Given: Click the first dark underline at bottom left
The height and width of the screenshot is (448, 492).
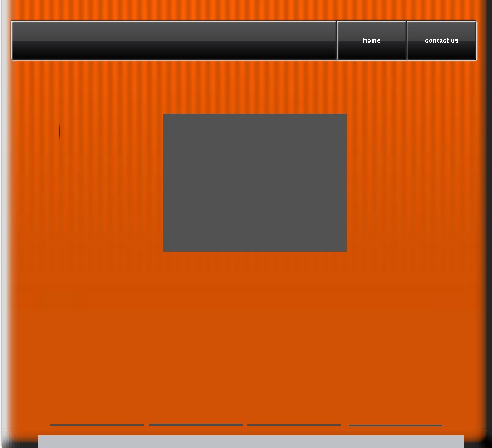Looking at the screenshot, I should click(x=96, y=425).
